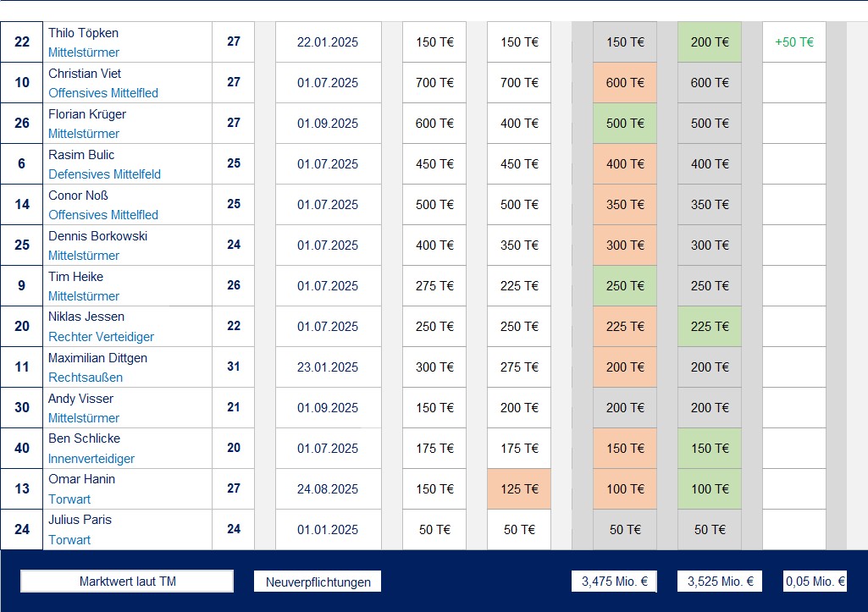Click the 0,05 Mio. € difference total
The width and height of the screenshot is (868, 612).
[x=815, y=582]
